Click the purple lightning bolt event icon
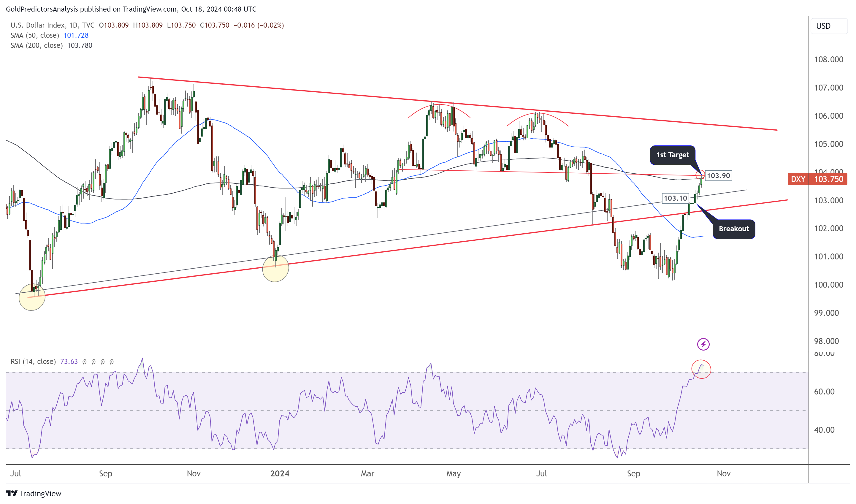This screenshot has height=504, width=856. [703, 344]
